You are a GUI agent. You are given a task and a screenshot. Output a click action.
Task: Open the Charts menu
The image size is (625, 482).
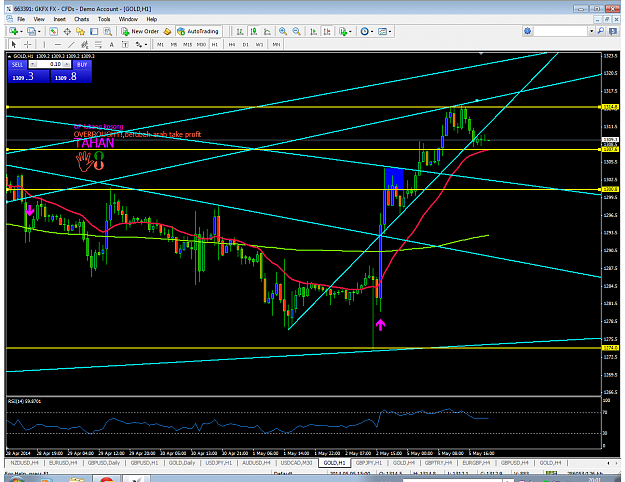pos(81,19)
